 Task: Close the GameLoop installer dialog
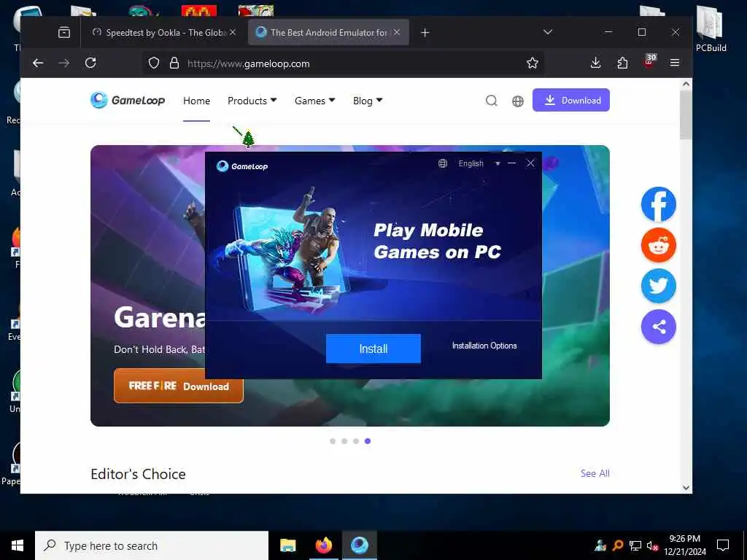coord(530,163)
